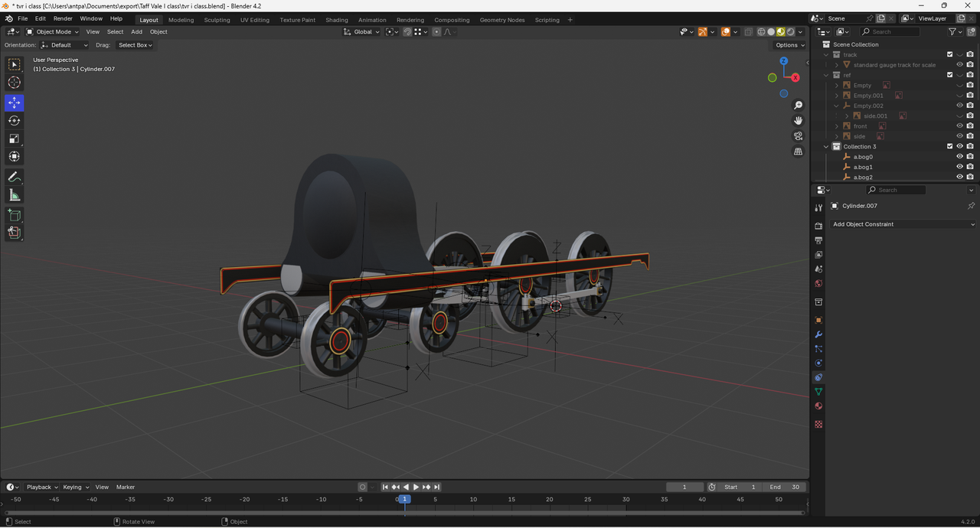Toggle camera view gizmo

click(798, 136)
